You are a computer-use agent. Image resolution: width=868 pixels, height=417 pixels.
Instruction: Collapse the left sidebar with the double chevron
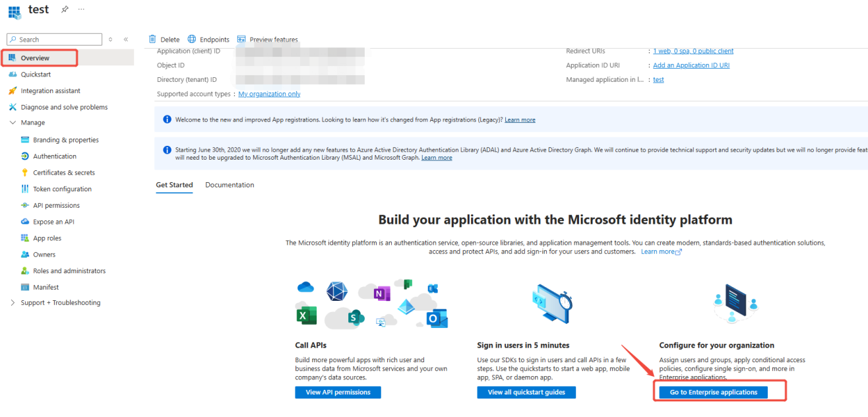[125, 39]
